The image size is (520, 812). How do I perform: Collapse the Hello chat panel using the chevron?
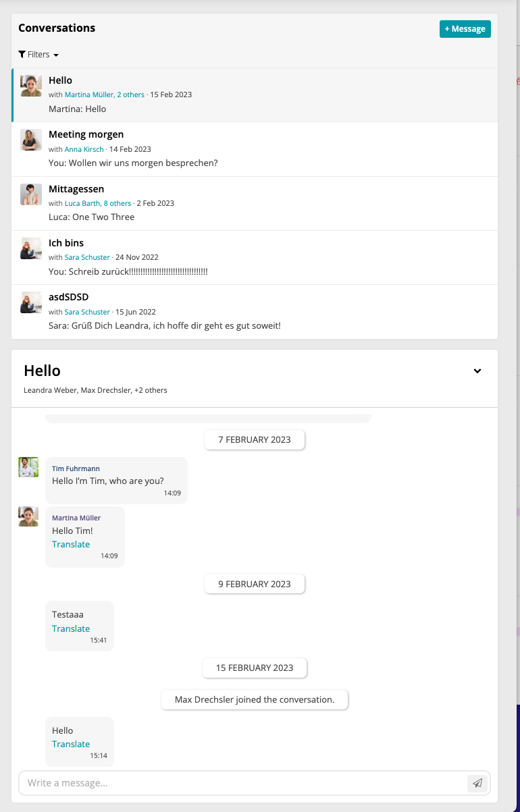pos(477,371)
